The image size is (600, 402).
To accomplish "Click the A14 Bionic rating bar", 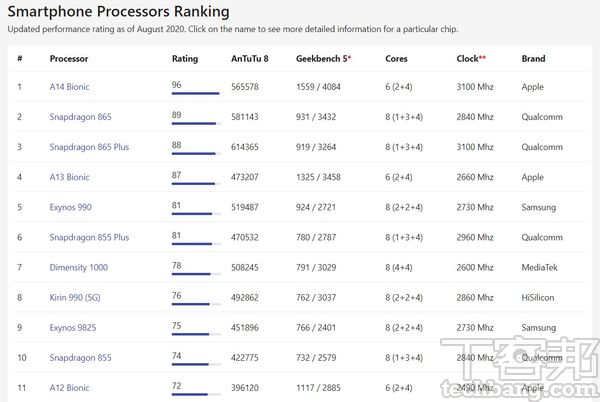I will point(195,94).
